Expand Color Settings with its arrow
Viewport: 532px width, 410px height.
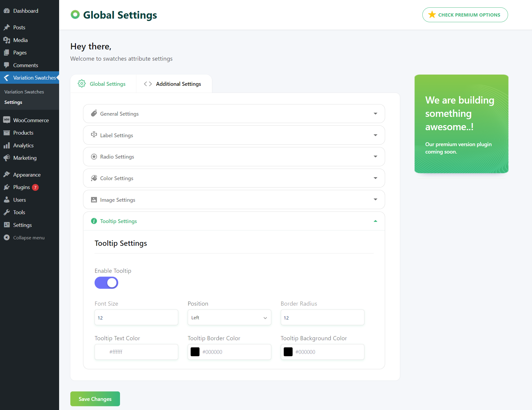(x=375, y=178)
